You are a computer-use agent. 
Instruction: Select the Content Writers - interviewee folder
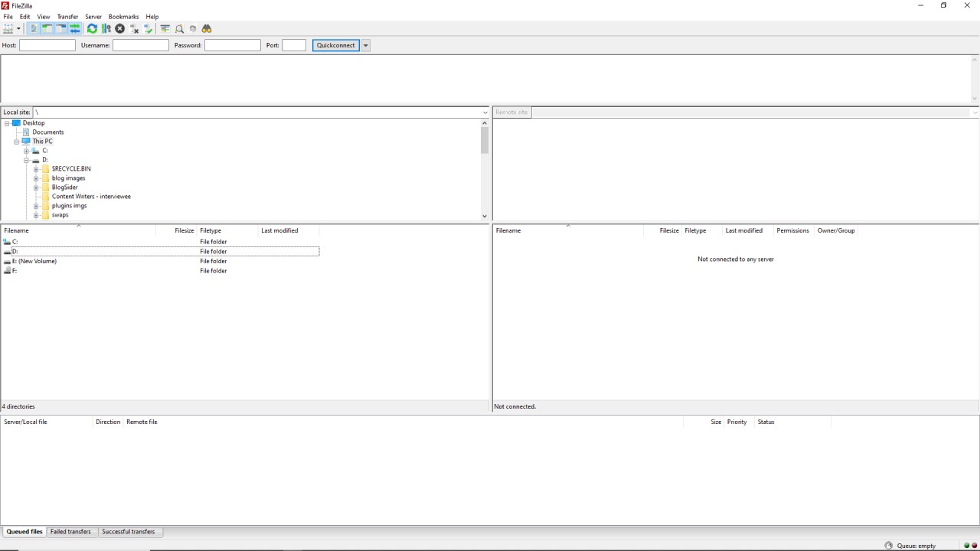91,197
